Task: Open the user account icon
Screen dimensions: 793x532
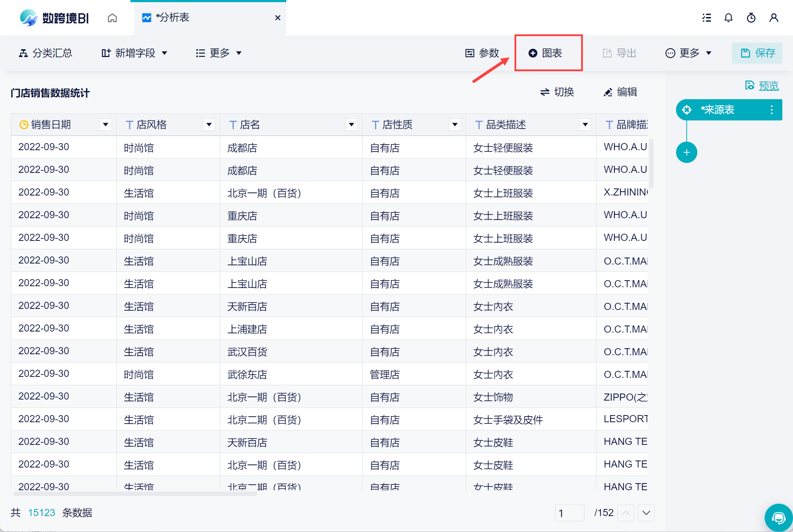Action: [774, 18]
